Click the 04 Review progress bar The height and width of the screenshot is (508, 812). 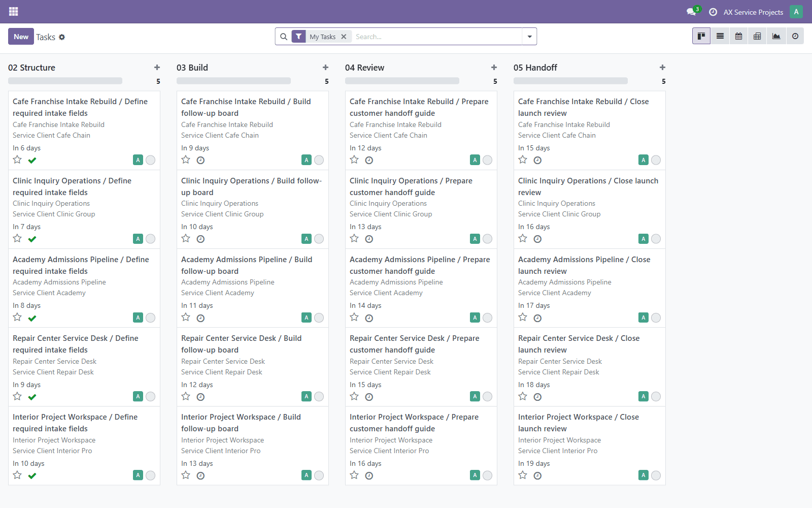pyautogui.click(x=402, y=81)
